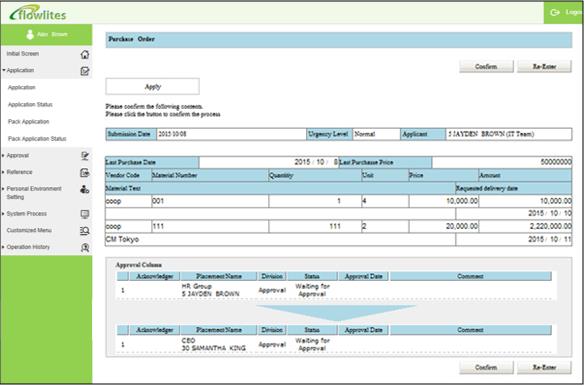Expand the Reference menu section
The height and width of the screenshot is (386, 585).
click(4, 172)
